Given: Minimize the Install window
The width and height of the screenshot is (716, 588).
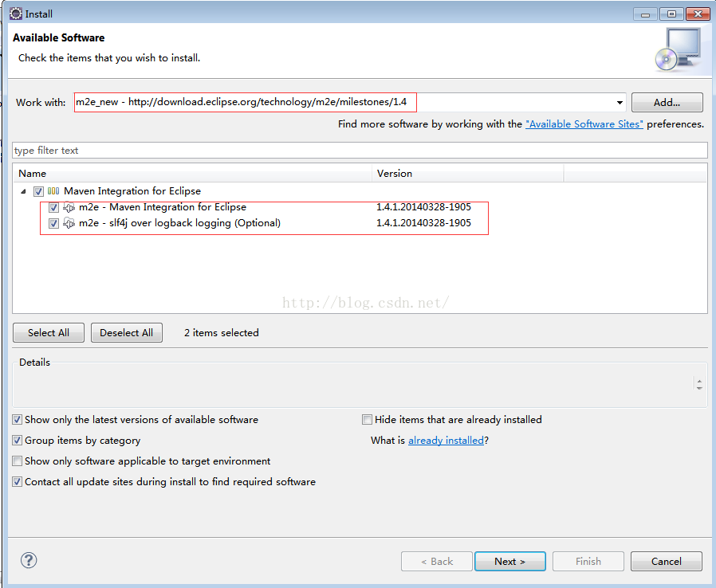Looking at the screenshot, I should [645, 14].
